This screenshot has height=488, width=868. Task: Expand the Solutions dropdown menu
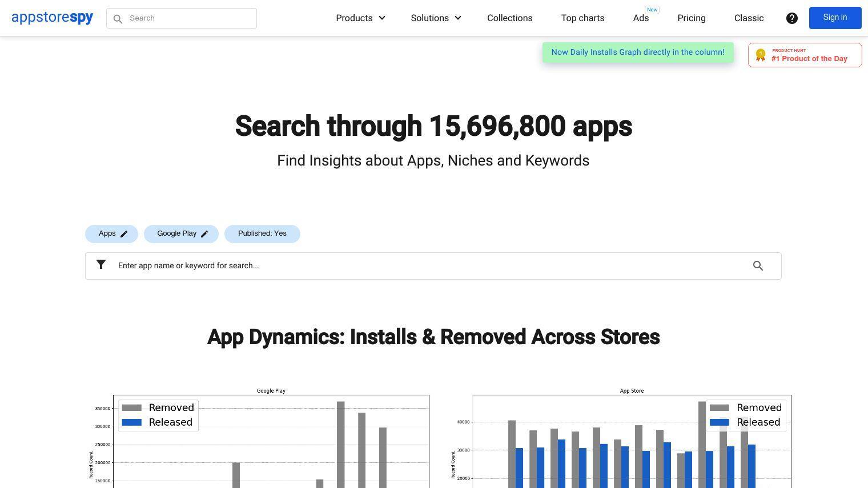pos(436,18)
